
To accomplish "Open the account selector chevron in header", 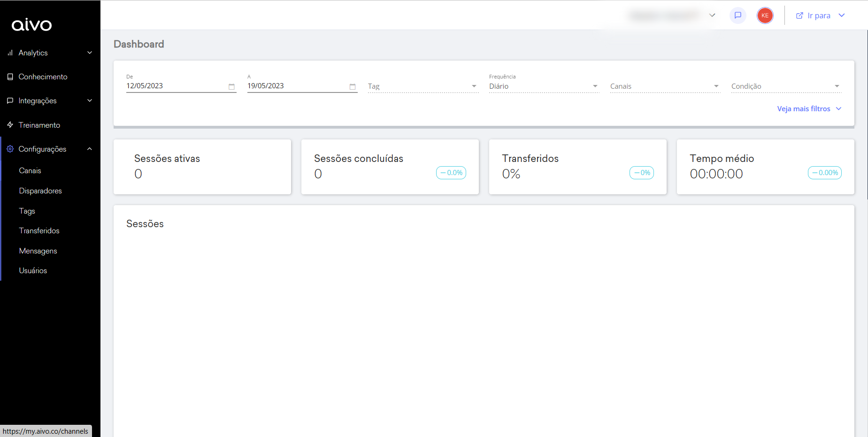I will coord(712,15).
